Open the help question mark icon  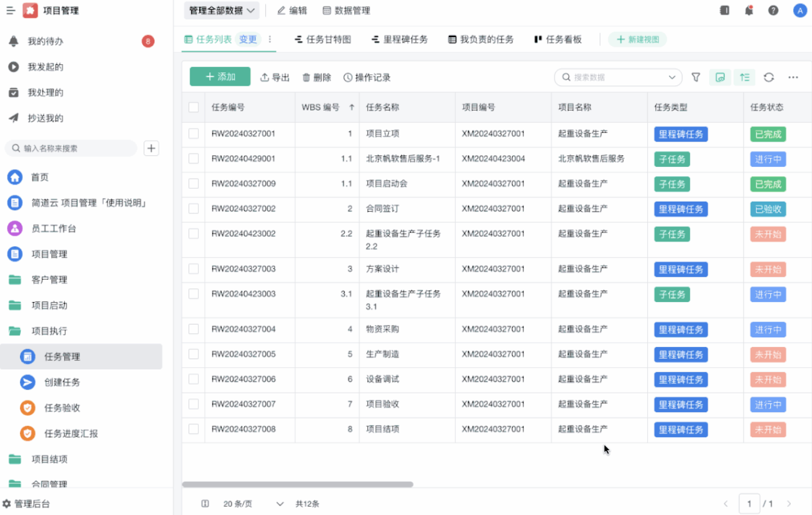pos(773,10)
